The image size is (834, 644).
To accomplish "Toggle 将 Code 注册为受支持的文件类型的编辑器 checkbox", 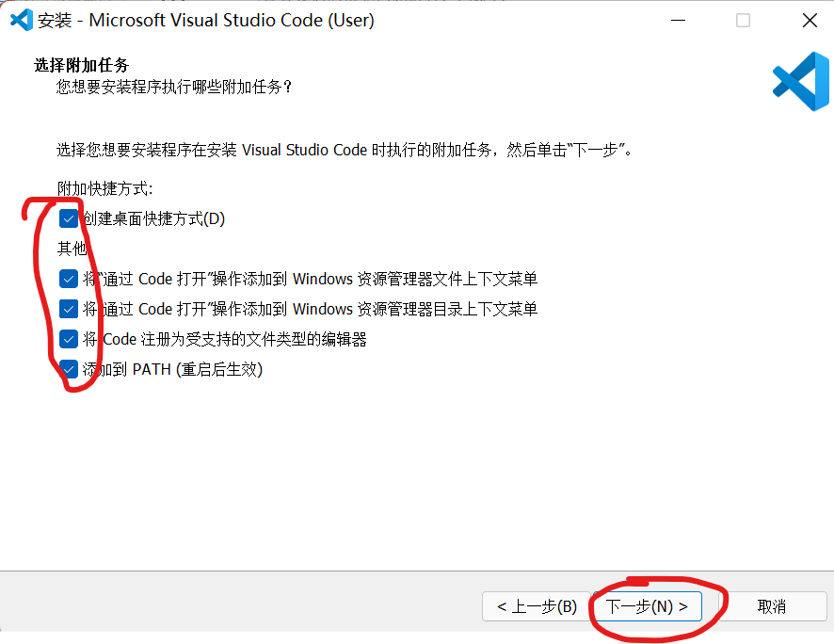I will coord(69,339).
